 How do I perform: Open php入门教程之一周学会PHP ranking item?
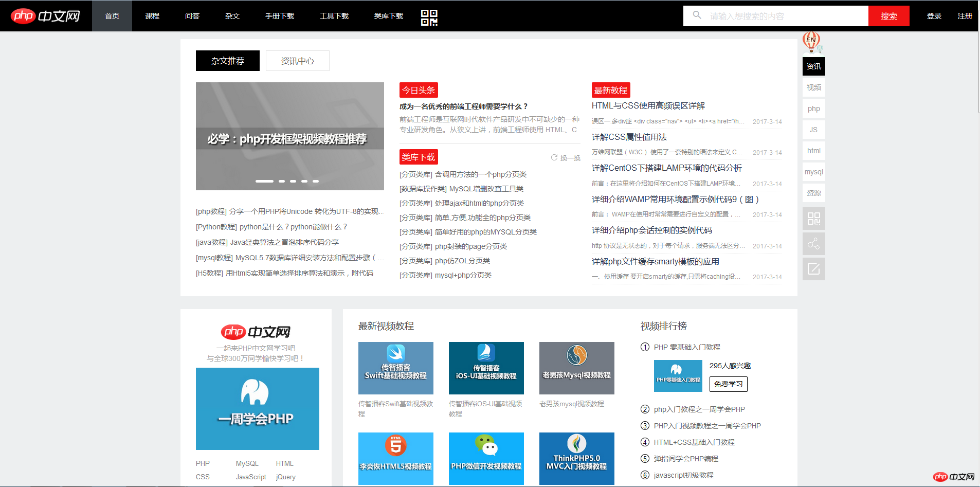point(699,409)
